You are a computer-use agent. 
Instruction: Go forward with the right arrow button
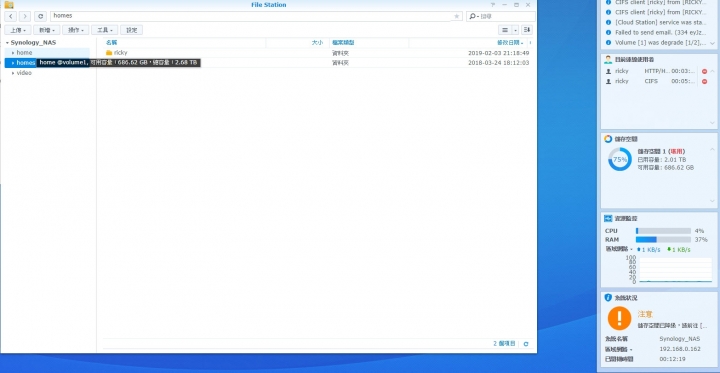[x=25, y=16]
